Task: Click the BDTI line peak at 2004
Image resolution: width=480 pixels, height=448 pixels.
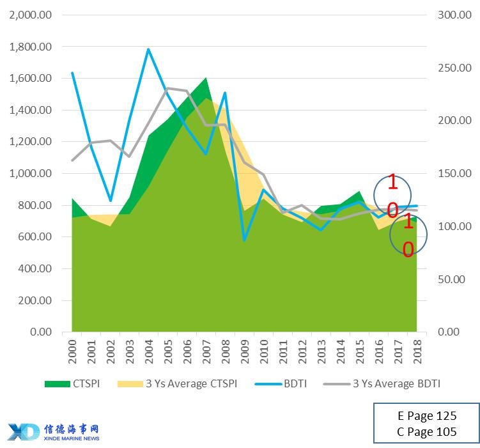Action: tap(148, 49)
